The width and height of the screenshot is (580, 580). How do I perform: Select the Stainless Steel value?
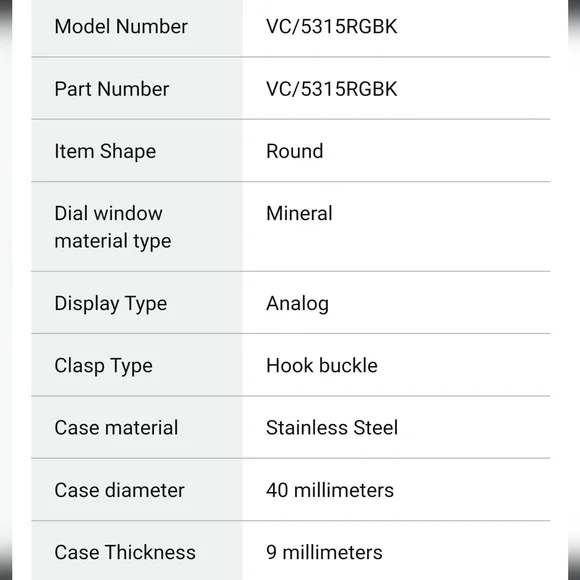[x=332, y=428]
